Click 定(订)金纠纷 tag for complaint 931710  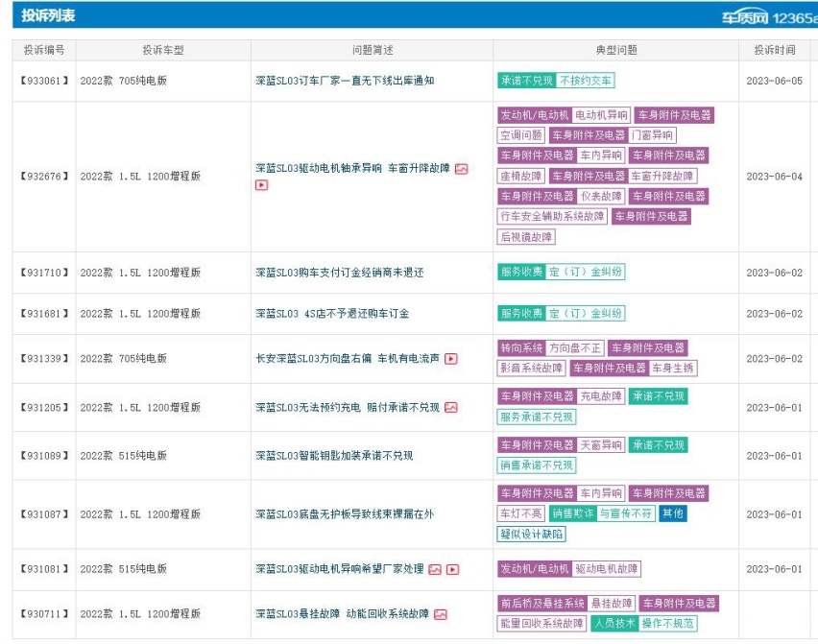586,272
